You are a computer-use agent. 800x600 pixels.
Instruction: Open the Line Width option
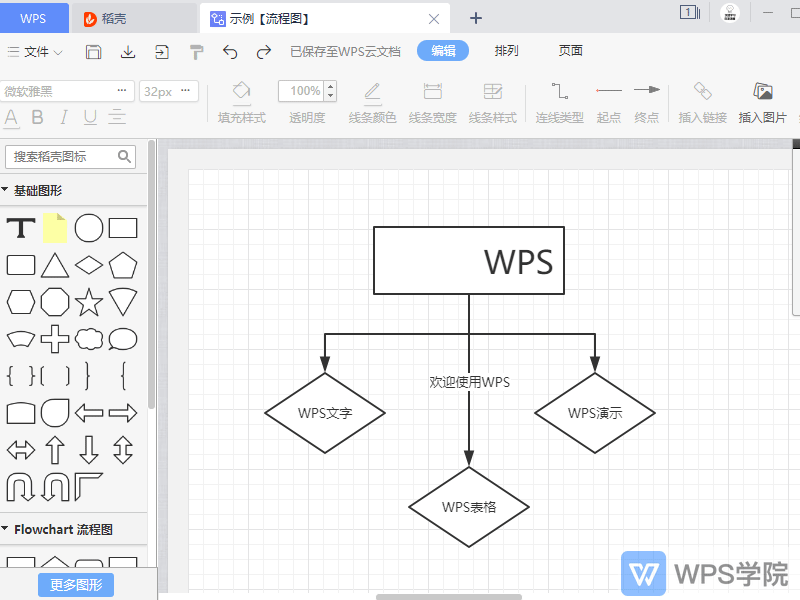coord(433,102)
